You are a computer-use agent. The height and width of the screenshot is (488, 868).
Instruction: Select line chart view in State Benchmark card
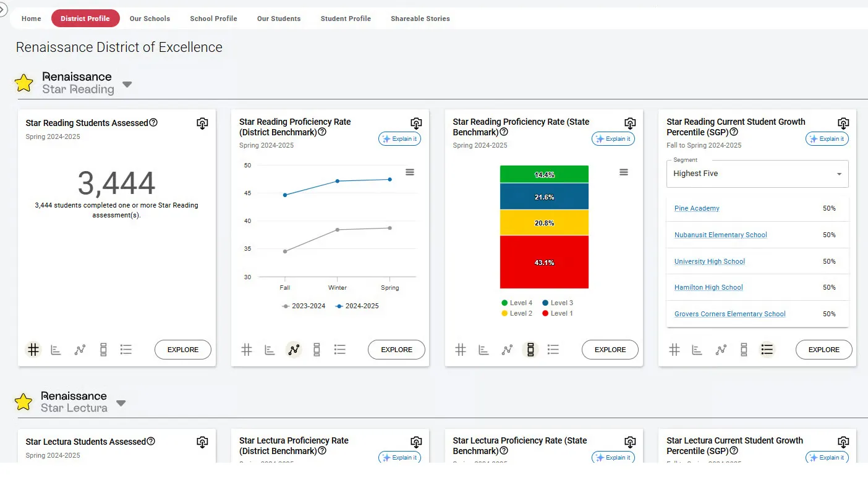coord(507,350)
